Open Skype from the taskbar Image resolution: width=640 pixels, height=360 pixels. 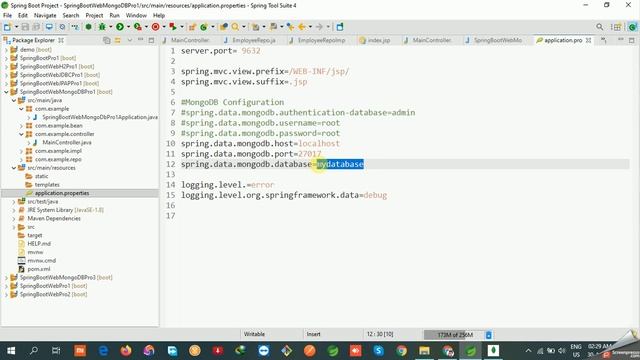[x=378, y=350]
